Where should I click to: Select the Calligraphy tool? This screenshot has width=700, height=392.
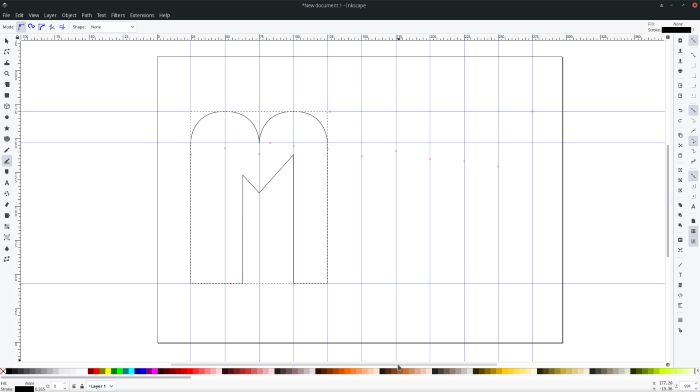[x=7, y=172]
